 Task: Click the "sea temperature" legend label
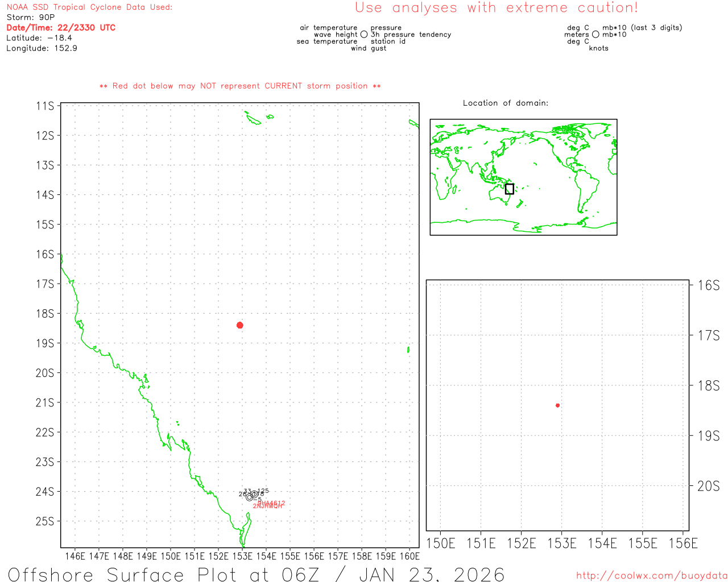pyautogui.click(x=327, y=41)
